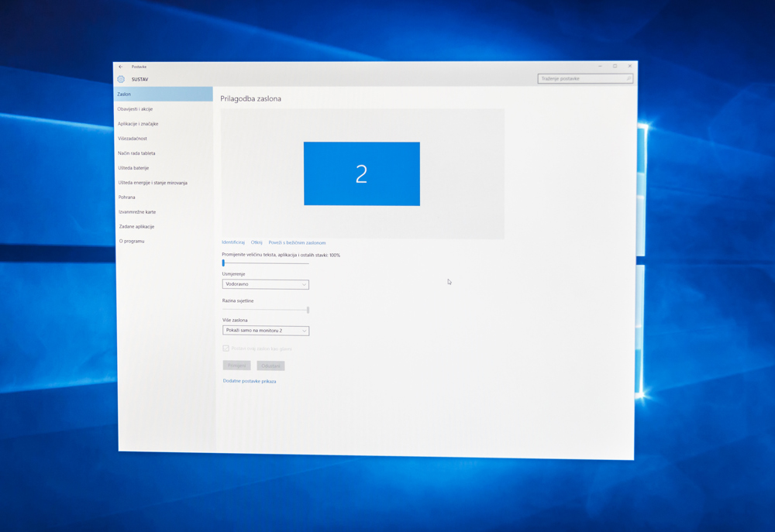Select the monitor 2 display rectangle

click(x=361, y=173)
